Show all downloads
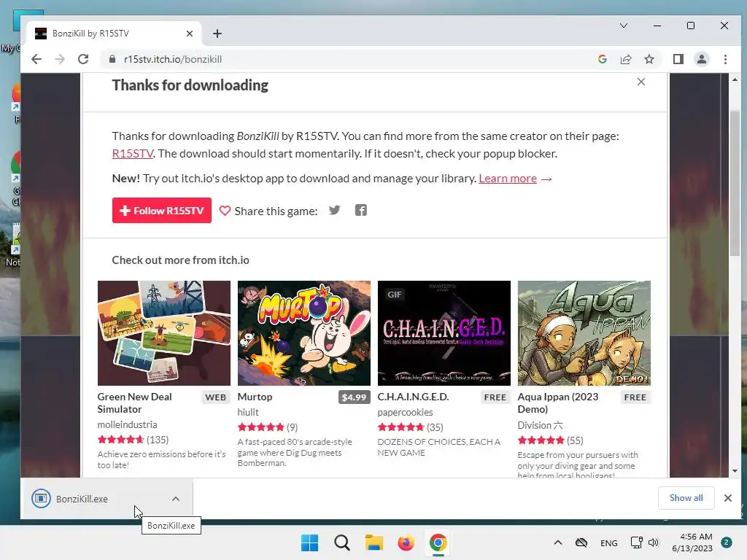The height and width of the screenshot is (560, 747). (686, 498)
